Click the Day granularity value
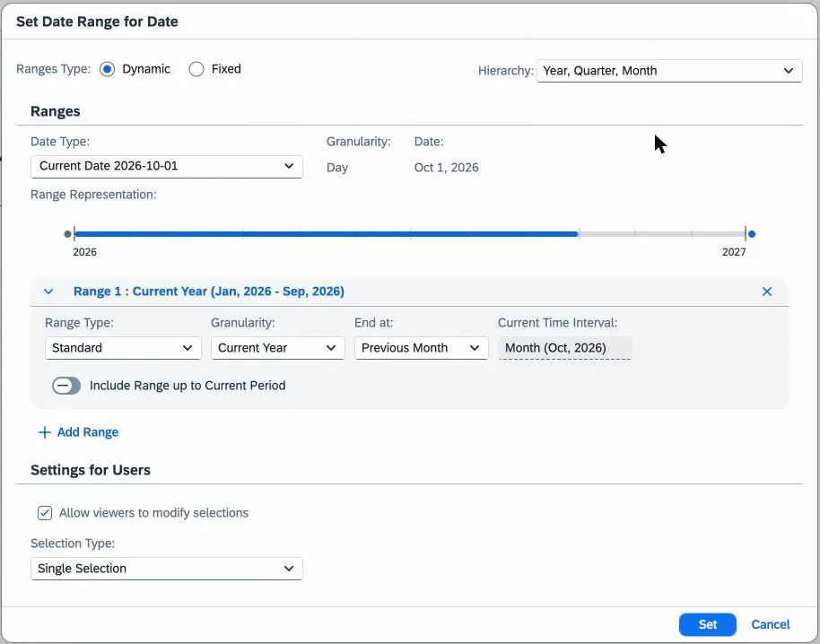The image size is (820, 644). coord(337,168)
